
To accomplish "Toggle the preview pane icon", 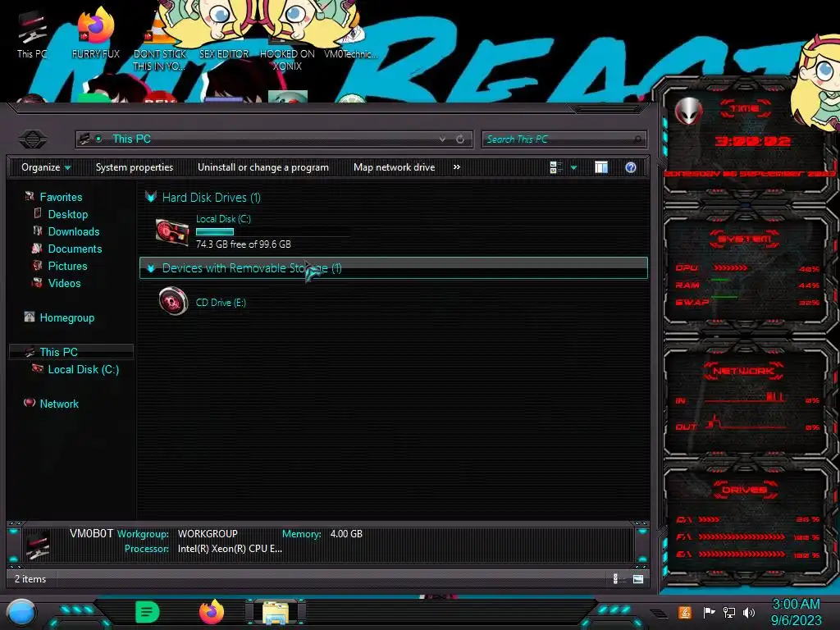I will tap(601, 167).
